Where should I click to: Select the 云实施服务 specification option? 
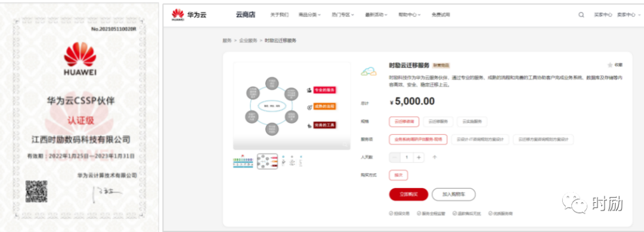[472, 122]
